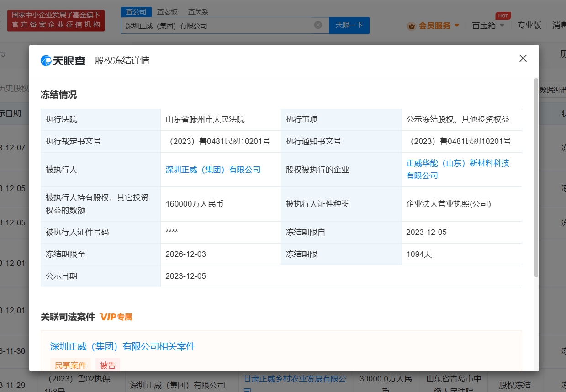Click the dialog vertical scrollbar thumb

(536, 177)
